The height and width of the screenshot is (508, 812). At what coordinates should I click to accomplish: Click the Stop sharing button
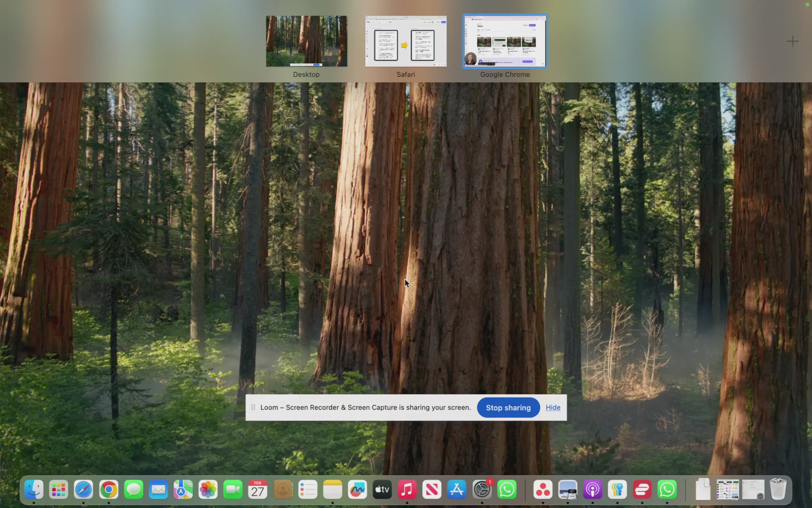click(508, 408)
